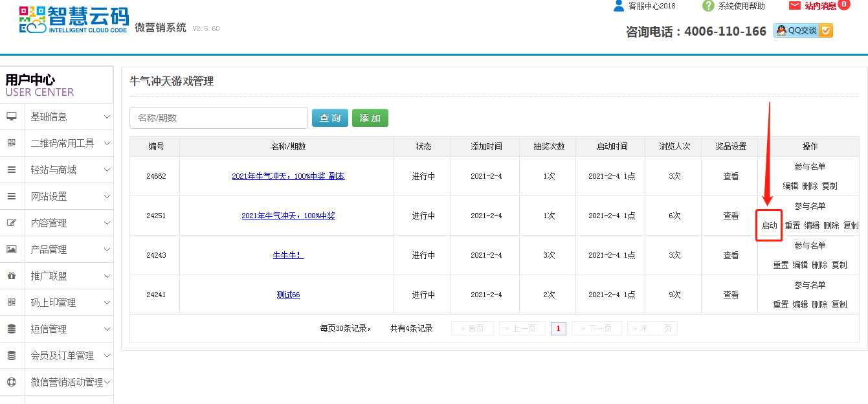Click the 客服中心2018 user icon

pos(619,6)
